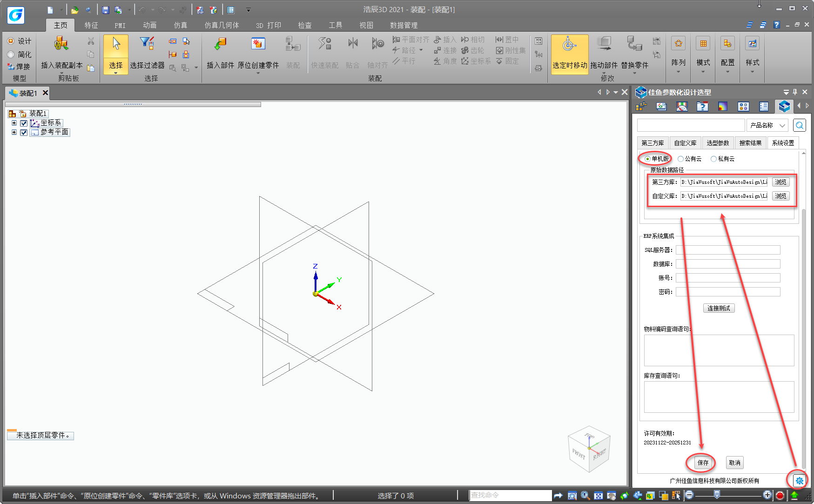Expand the 坐标系 tree node
The width and height of the screenshot is (814, 504).
[x=14, y=123]
